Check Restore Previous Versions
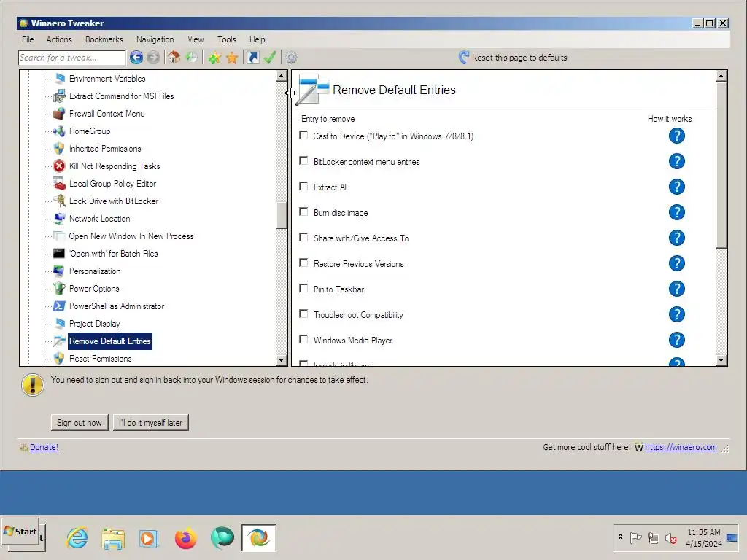747x560 pixels. [x=303, y=262]
